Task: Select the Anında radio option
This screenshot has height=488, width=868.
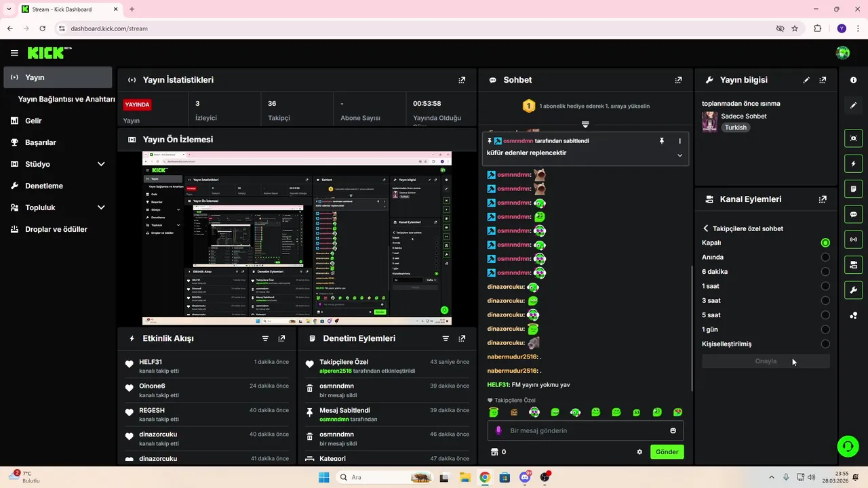Action: [x=825, y=257]
